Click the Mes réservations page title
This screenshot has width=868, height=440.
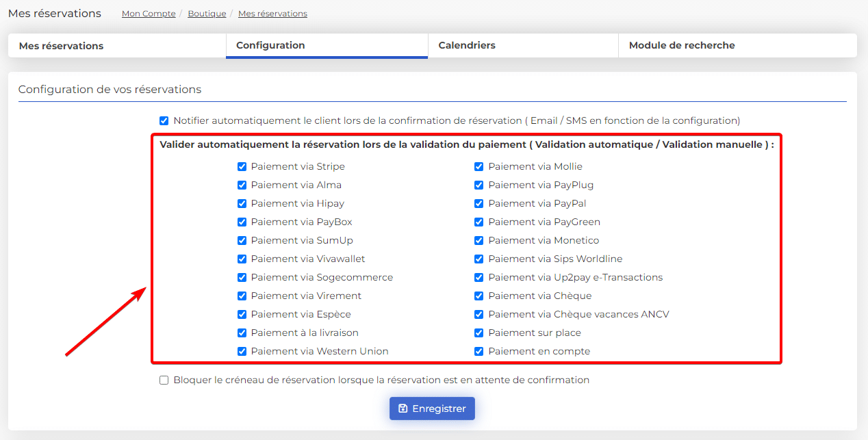[55, 14]
